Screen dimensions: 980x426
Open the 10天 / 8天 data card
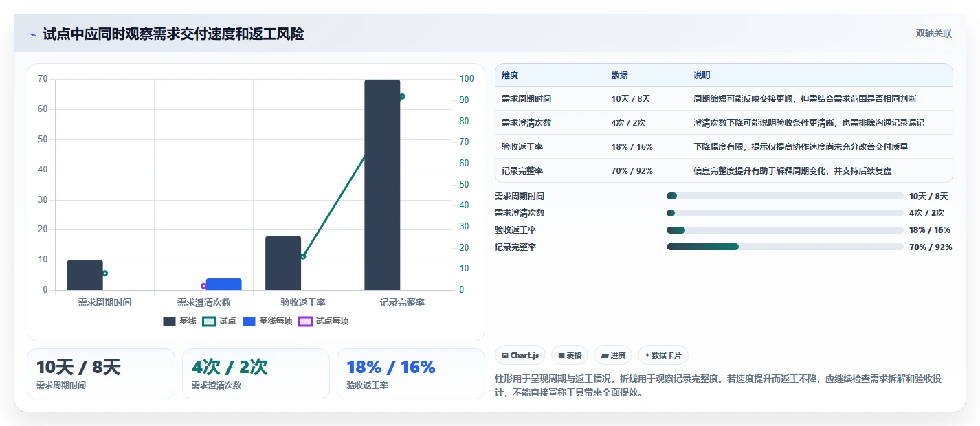tap(101, 374)
